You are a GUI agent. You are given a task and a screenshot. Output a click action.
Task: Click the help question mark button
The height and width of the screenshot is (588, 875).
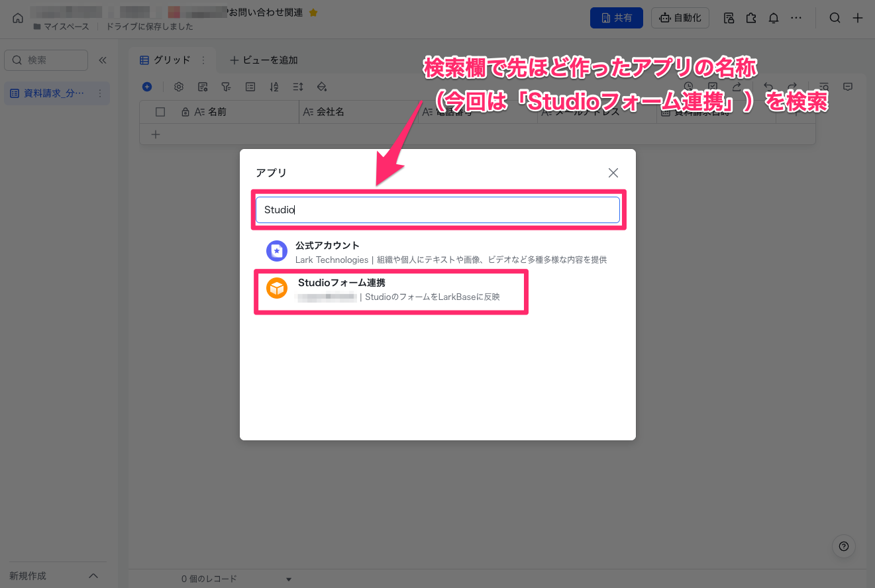click(844, 546)
